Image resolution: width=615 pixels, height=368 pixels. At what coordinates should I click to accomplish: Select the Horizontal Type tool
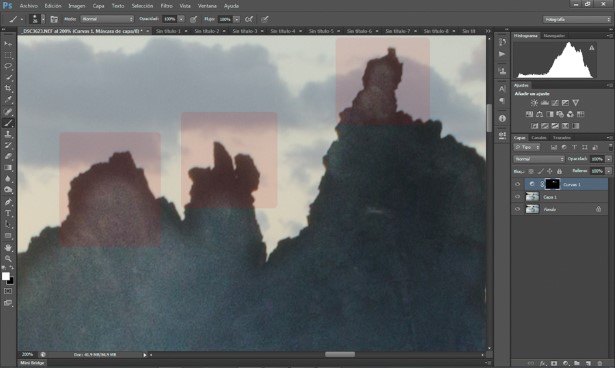tap(8, 213)
